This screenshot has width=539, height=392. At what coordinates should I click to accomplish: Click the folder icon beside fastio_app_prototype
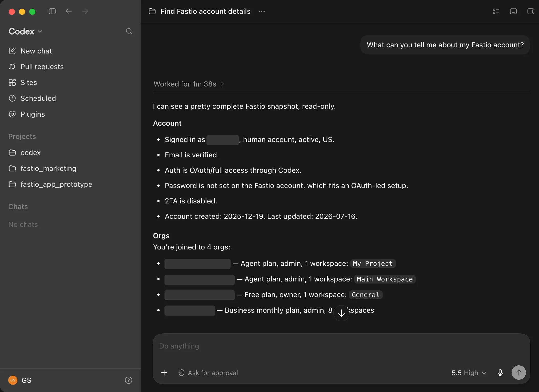point(12,184)
